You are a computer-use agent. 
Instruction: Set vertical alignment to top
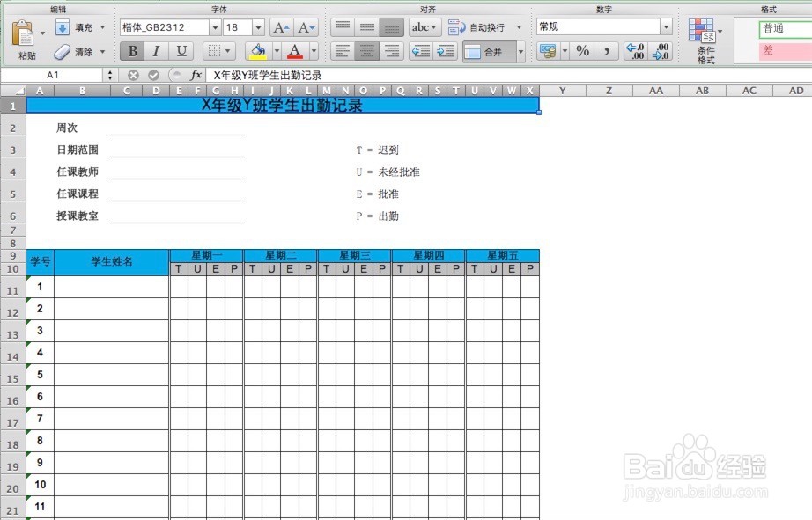pyautogui.click(x=343, y=27)
